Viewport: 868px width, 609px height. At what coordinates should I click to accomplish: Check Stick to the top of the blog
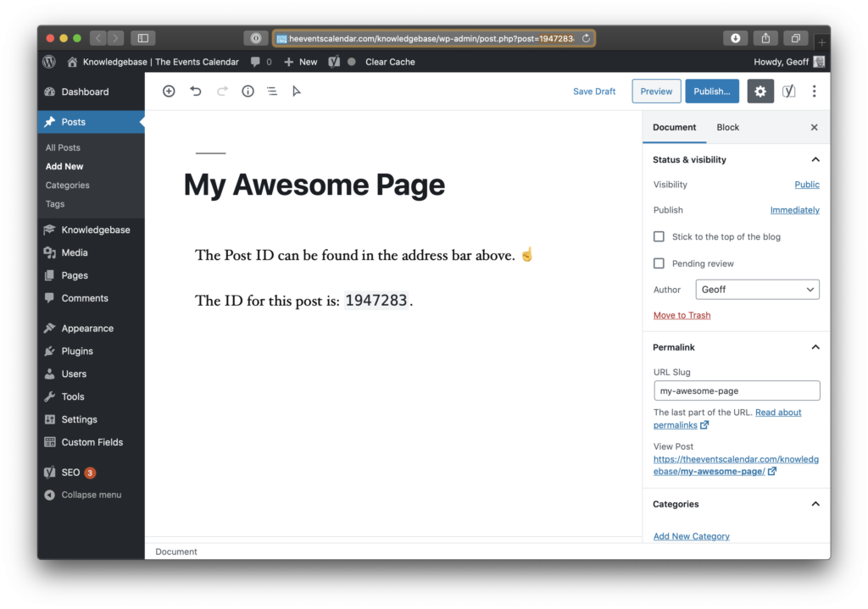point(659,237)
